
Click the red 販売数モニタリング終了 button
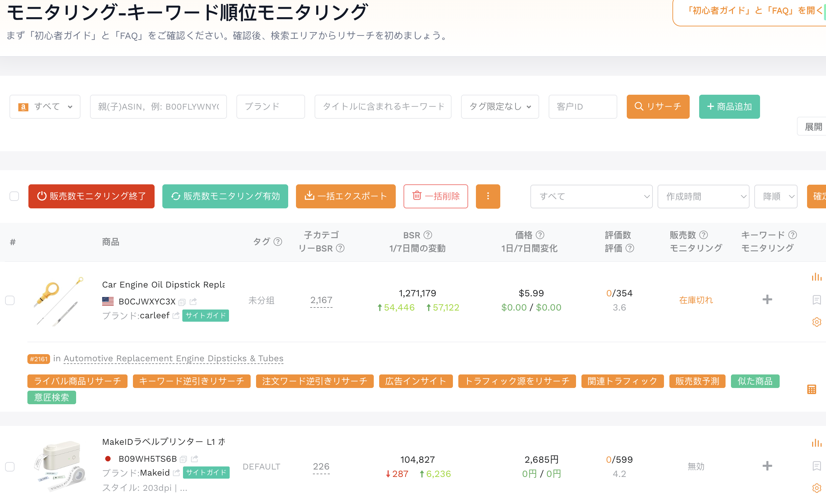click(x=91, y=196)
